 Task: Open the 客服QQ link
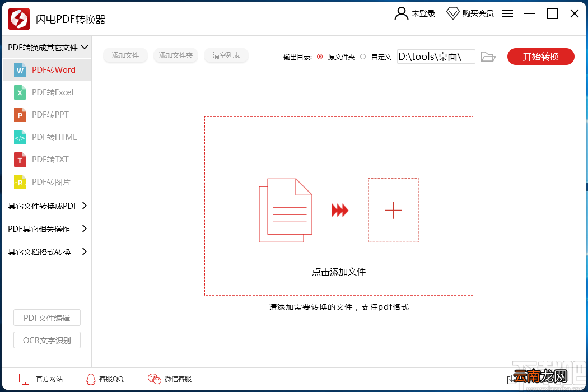coord(111,379)
